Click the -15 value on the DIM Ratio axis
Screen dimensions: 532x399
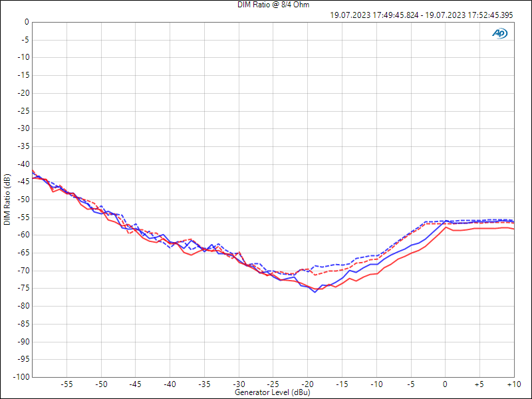[x=23, y=75]
